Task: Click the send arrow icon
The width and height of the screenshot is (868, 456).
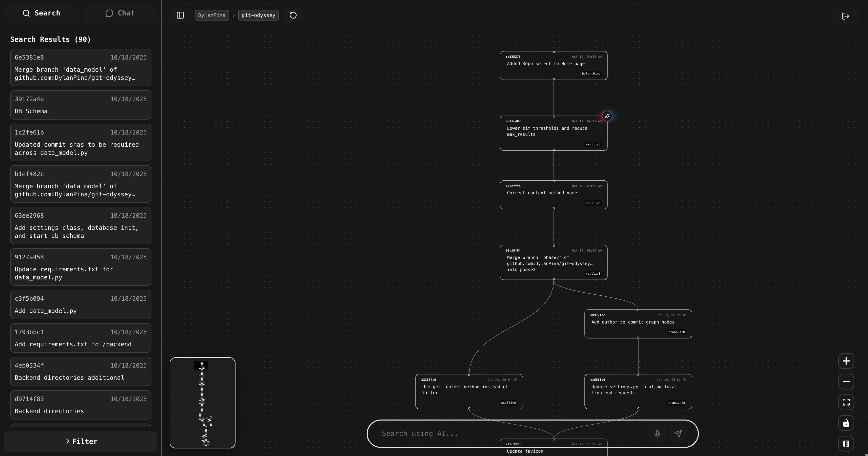Action: (678, 433)
